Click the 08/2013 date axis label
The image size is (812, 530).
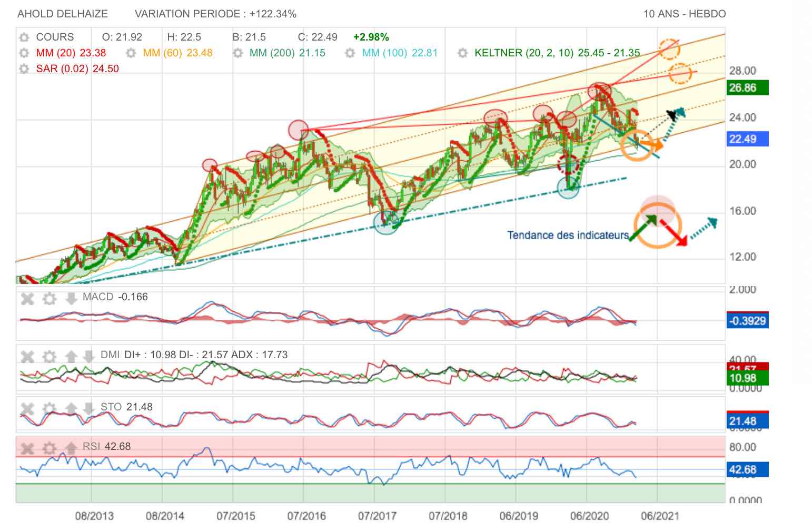click(x=94, y=516)
